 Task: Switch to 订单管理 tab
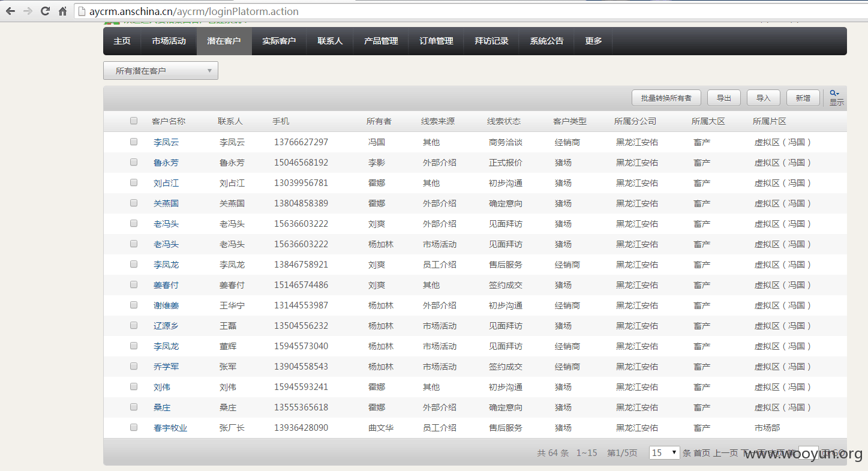pyautogui.click(x=437, y=41)
